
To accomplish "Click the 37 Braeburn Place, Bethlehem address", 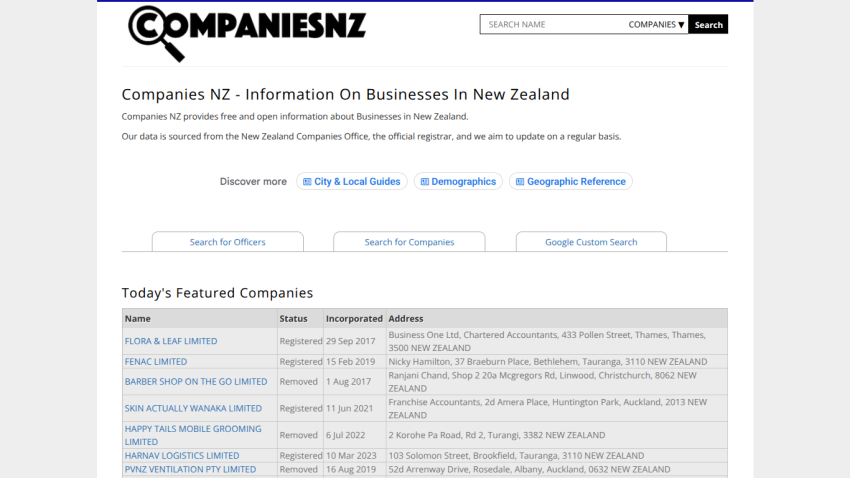I will (548, 361).
